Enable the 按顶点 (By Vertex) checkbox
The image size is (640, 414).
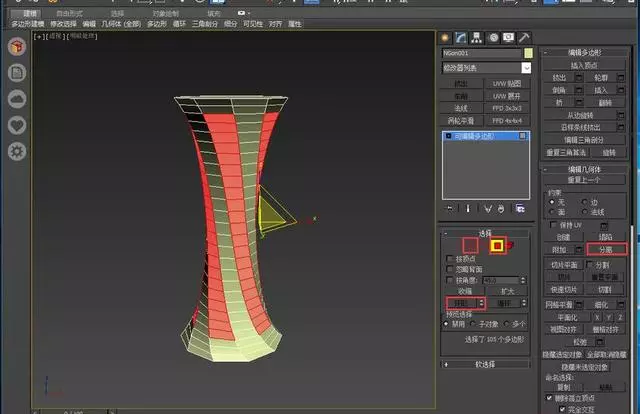(x=450, y=259)
